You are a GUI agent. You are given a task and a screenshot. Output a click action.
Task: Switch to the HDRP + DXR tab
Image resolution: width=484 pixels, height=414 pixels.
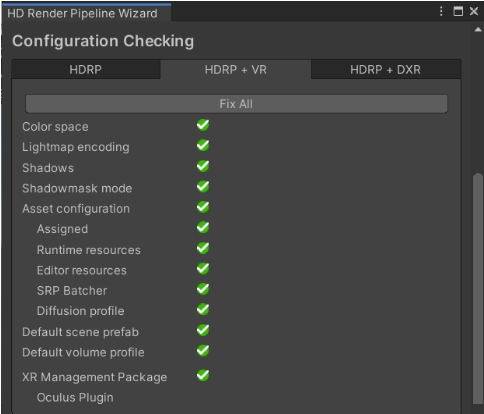(386, 70)
